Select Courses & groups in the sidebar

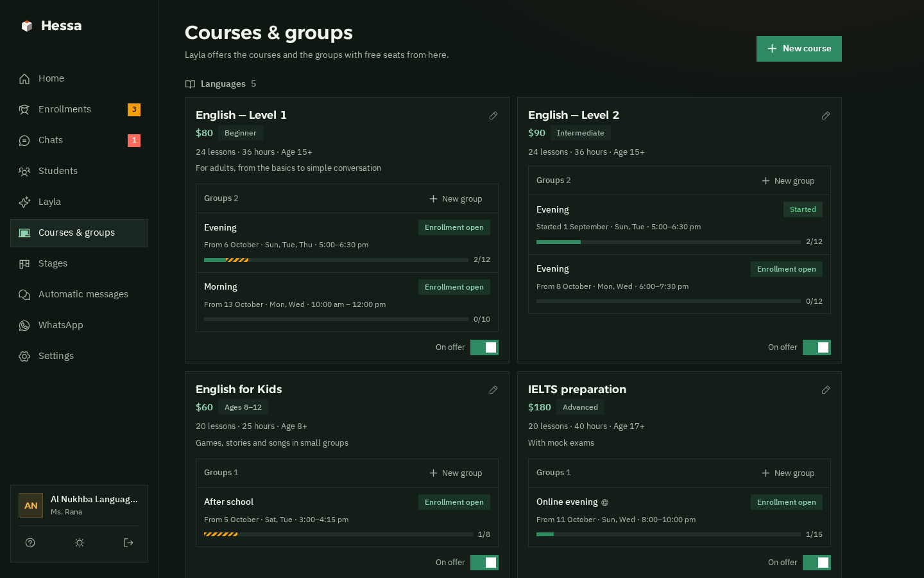point(79,232)
